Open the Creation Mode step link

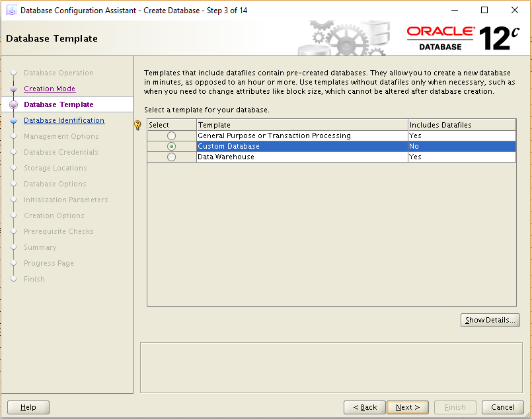[50, 89]
